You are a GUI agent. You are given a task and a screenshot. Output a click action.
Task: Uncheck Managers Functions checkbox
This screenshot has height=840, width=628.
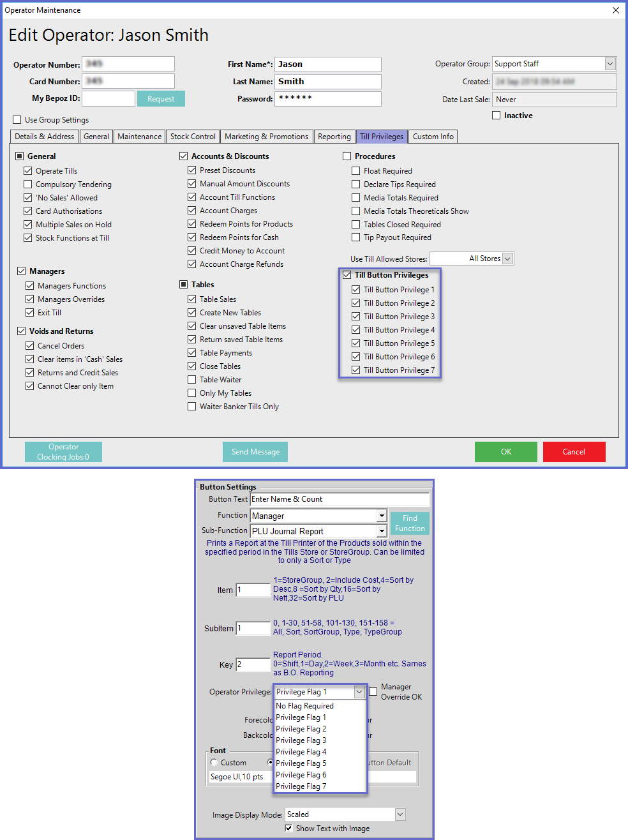click(30, 286)
